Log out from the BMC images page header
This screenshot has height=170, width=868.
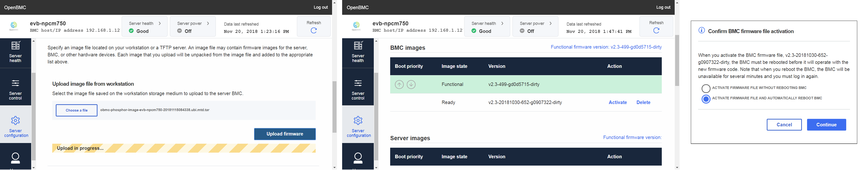[x=663, y=7]
